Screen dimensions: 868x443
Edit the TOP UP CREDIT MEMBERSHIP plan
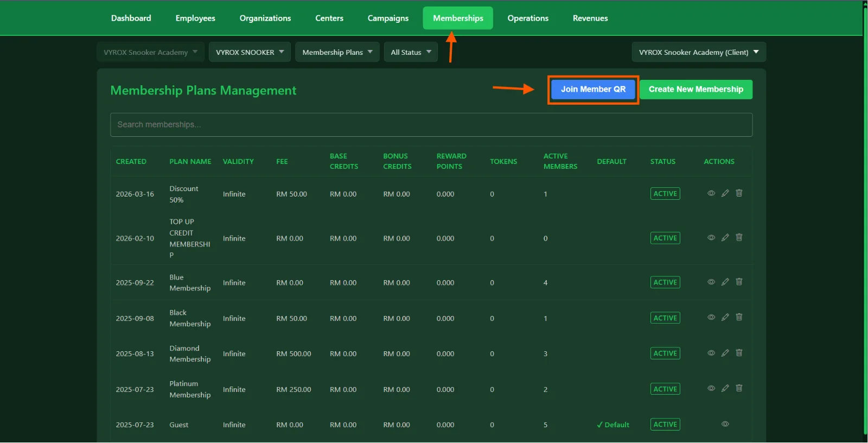(725, 238)
